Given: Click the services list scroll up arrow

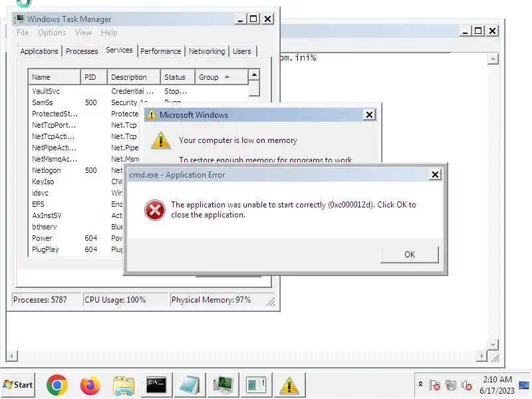Looking at the screenshot, I should click(254, 74).
